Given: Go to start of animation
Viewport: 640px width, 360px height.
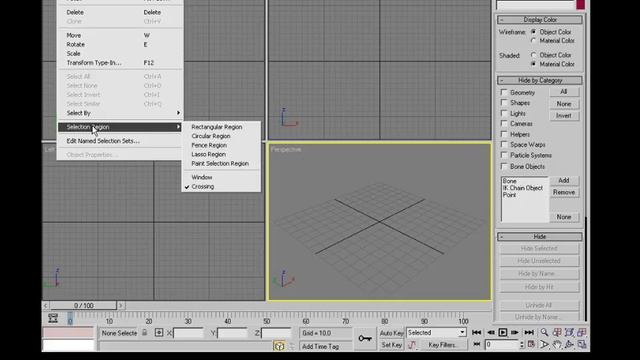Looking at the screenshot, I should [x=476, y=333].
